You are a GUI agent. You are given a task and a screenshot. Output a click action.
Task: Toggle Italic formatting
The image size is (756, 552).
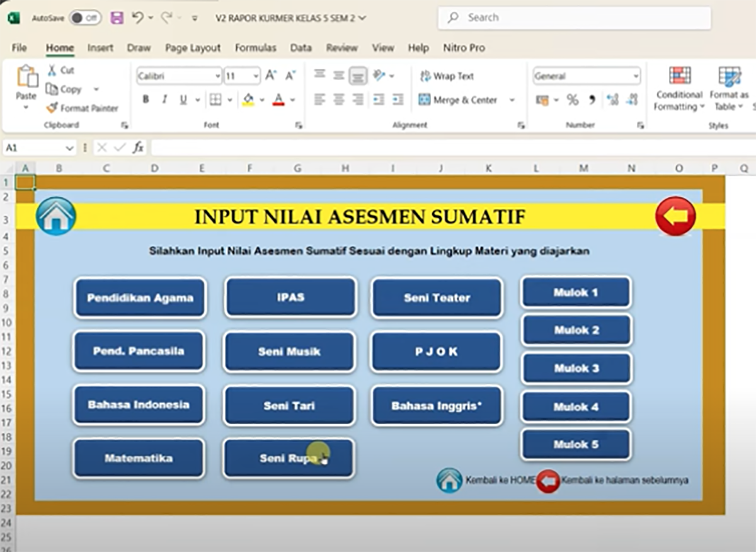pos(164,100)
